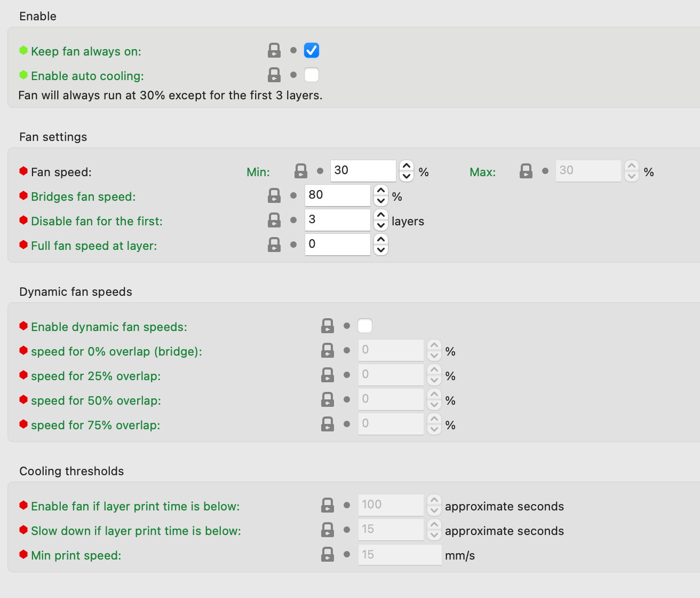The width and height of the screenshot is (700, 598).
Task: Increment Disable fan for the first layers
Action: [x=381, y=215]
